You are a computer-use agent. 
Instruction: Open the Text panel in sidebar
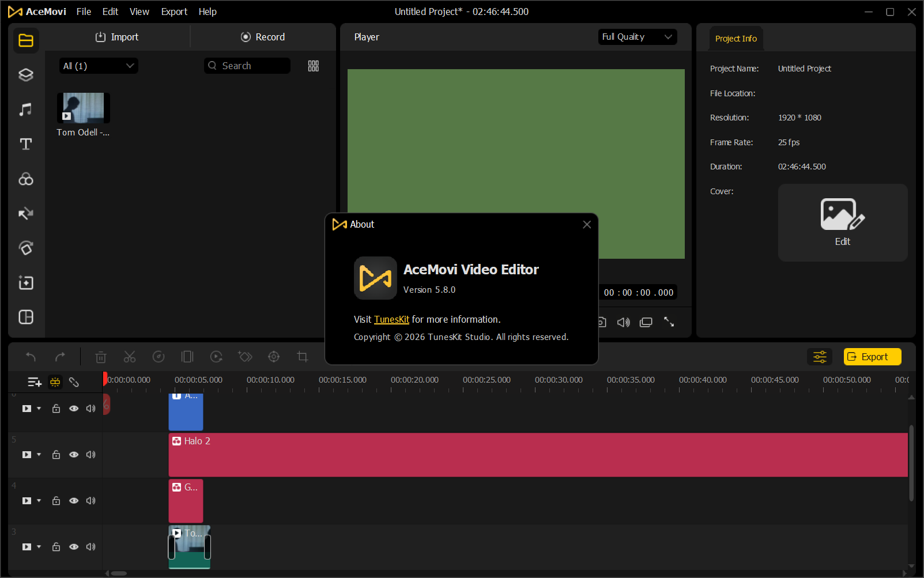(x=26, y=144)
